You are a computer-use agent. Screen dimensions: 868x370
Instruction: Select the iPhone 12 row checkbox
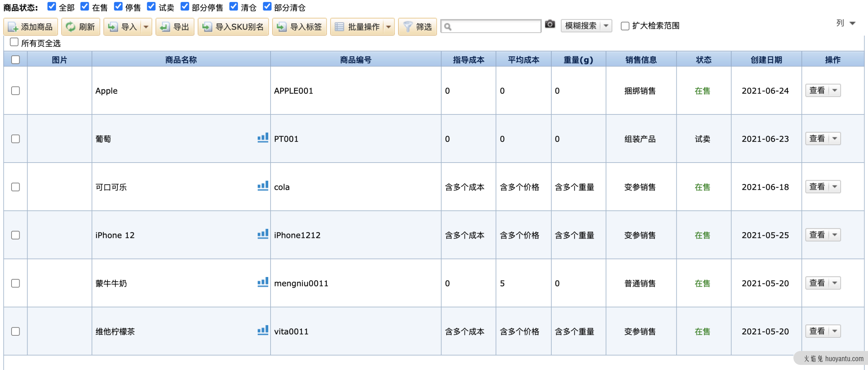coord(16,235)
